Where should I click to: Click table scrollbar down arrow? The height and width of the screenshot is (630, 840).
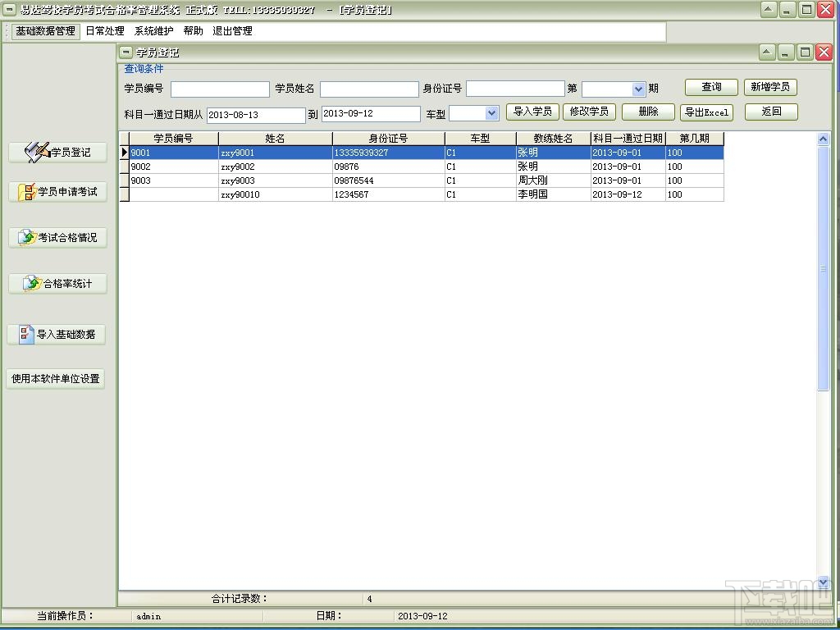point(824,582)
